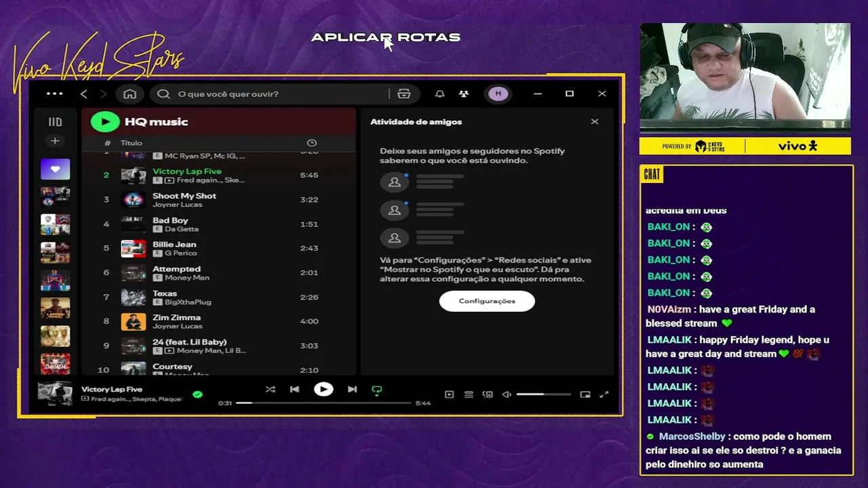Click the 'Título' column header
Viewport: 868px width, 488px height.
pyautogui.click(x=132, y=143)
